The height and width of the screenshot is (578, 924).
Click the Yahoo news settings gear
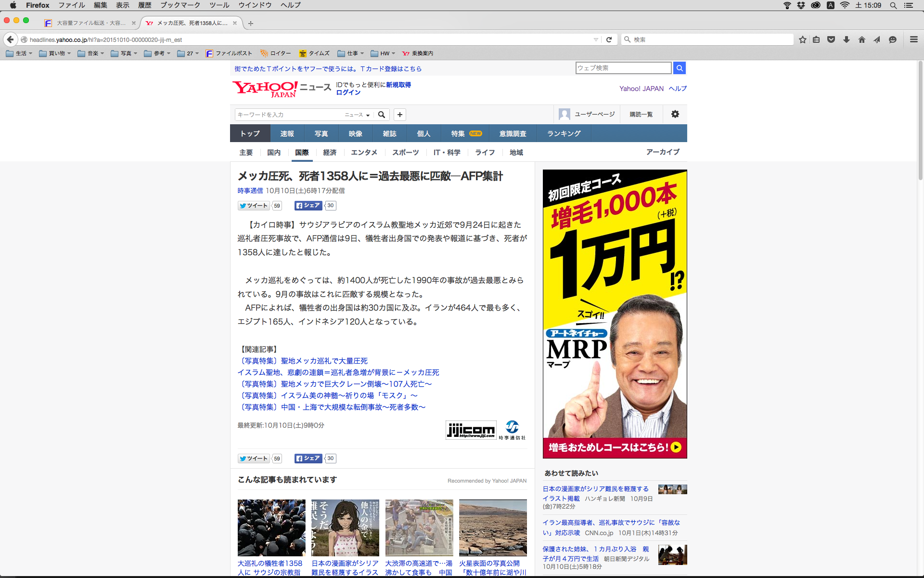pos(675,114)
